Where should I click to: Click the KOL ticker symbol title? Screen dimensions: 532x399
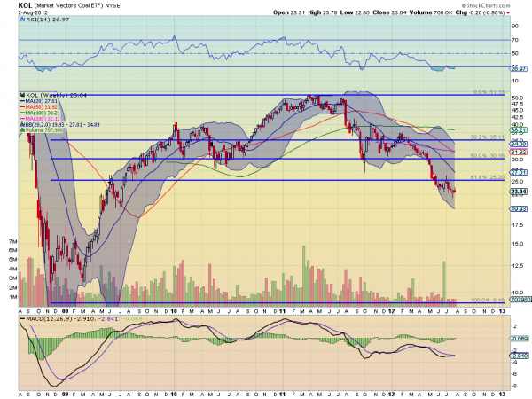[x=25, y=5]
